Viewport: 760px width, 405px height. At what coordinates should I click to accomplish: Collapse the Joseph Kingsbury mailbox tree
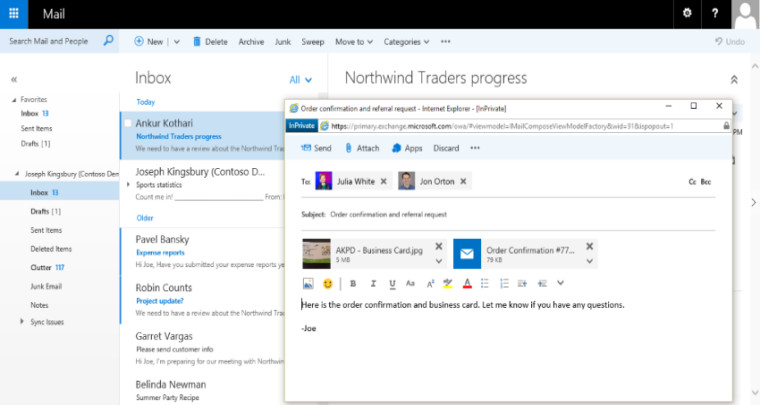(x=17, y=173)
